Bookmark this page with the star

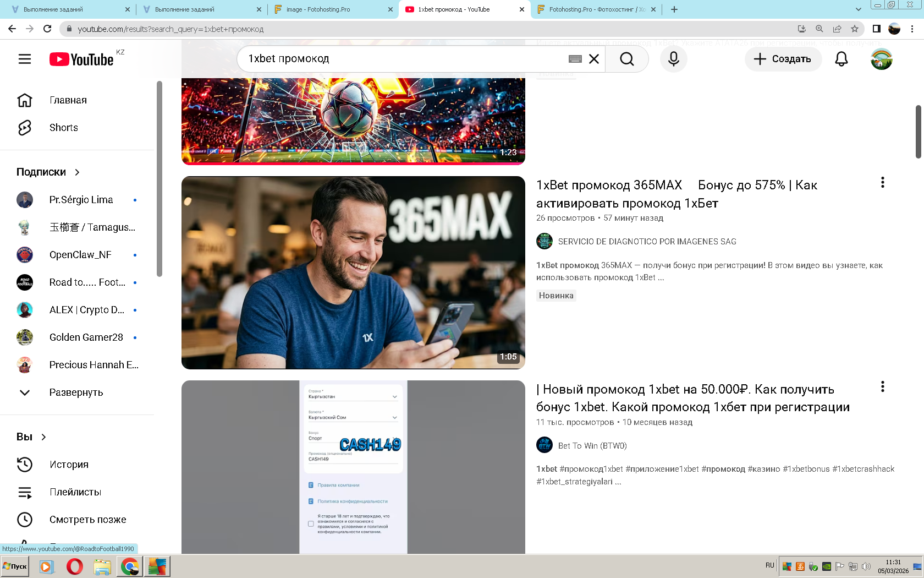855,29
